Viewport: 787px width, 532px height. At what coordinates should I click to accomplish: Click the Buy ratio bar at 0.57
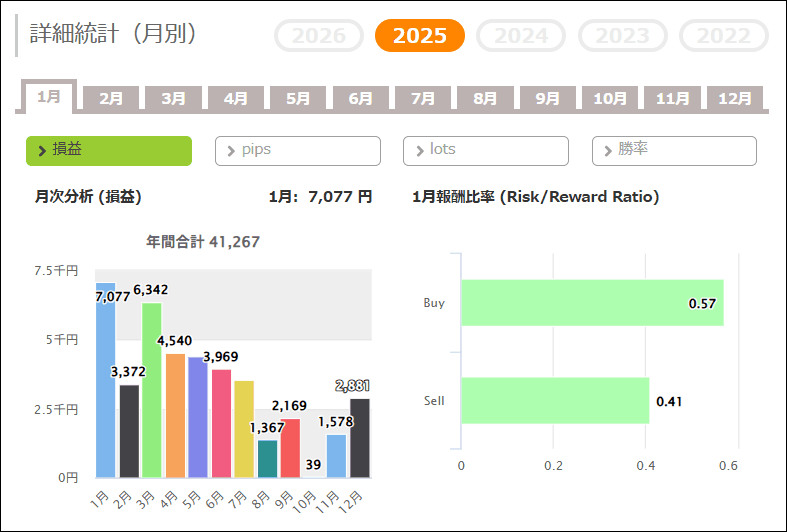(x=591, y=303)
